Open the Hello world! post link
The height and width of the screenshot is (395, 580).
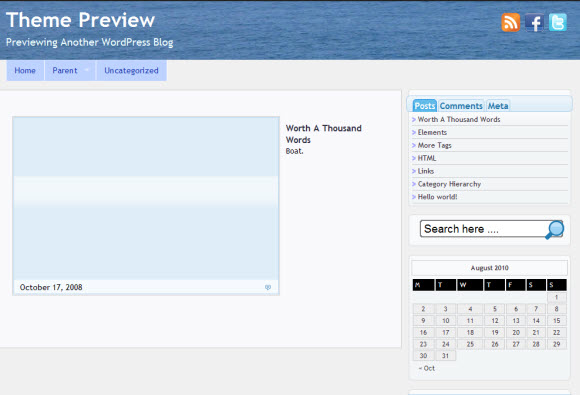(437, 197)
